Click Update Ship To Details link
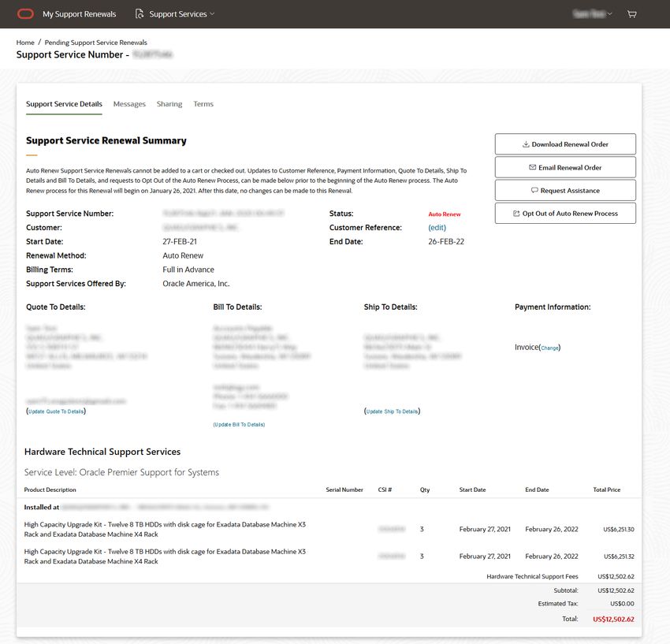 393,411
